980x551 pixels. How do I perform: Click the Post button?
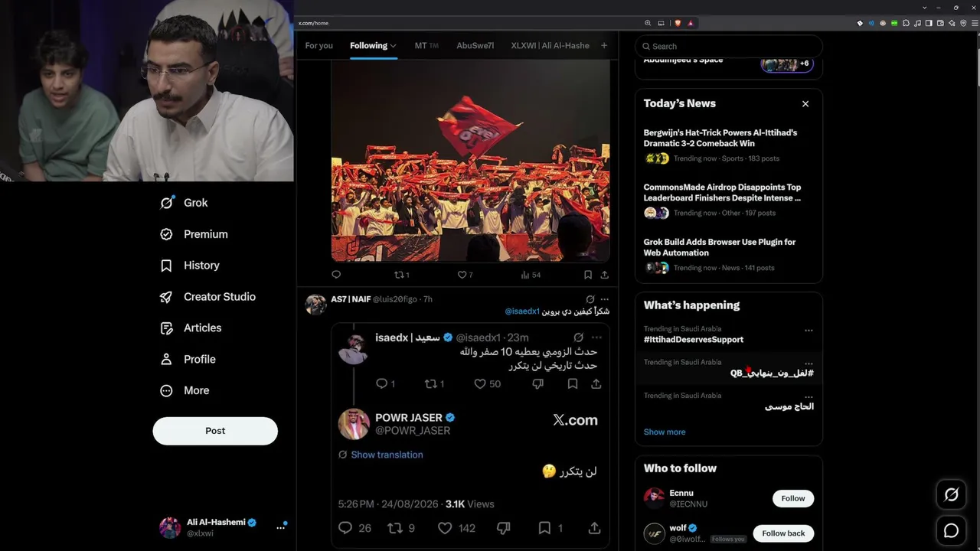(x=215, y=431)
